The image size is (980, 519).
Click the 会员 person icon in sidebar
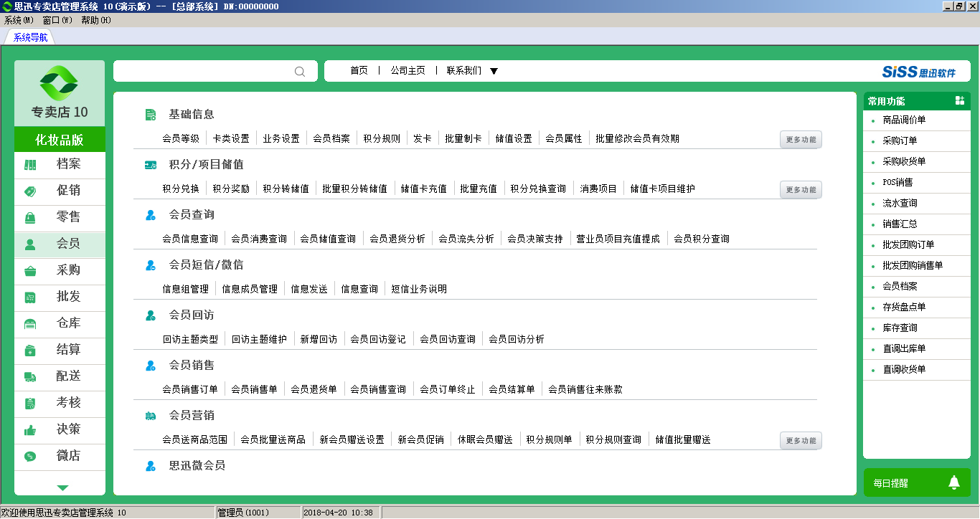pos(30,244)
